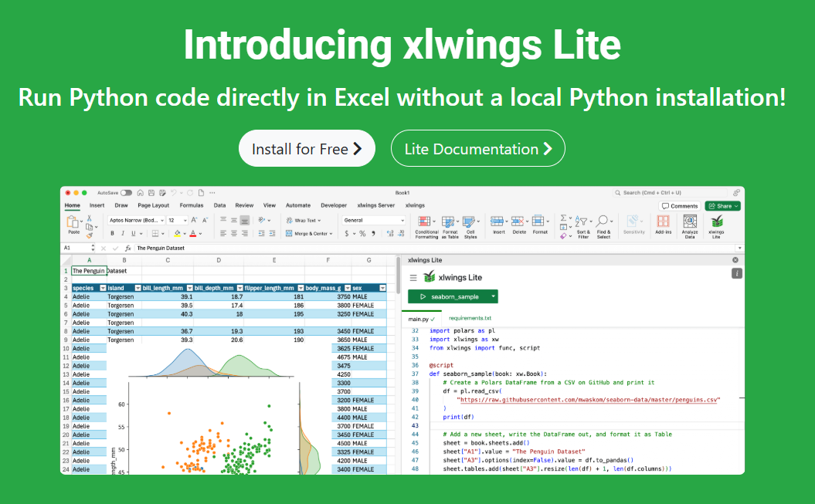Screen dimensions: 815x504
Task: Click the Install for Free button
Action: [x=307, y=148]
